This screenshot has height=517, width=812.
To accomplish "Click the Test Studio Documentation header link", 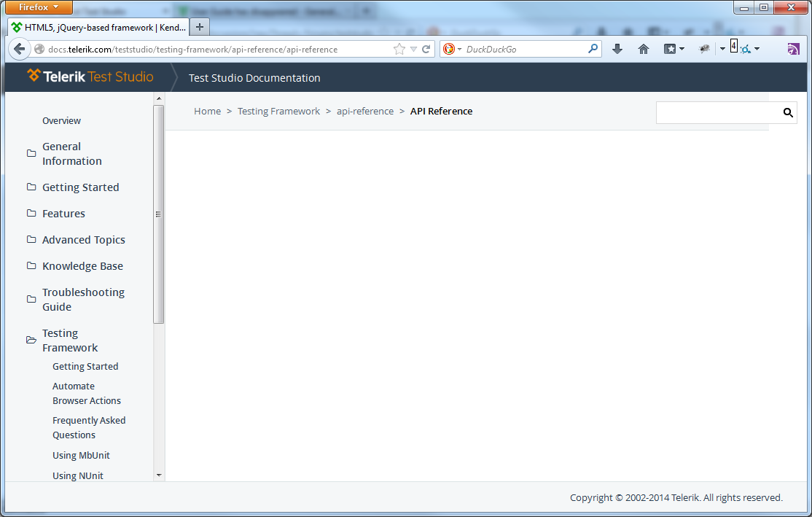I will 254,78.
